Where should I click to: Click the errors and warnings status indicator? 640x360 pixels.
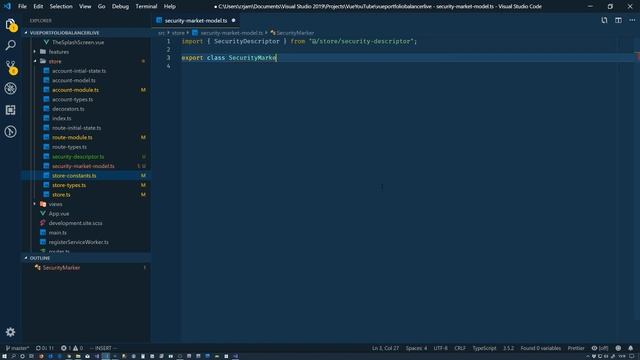72,348
